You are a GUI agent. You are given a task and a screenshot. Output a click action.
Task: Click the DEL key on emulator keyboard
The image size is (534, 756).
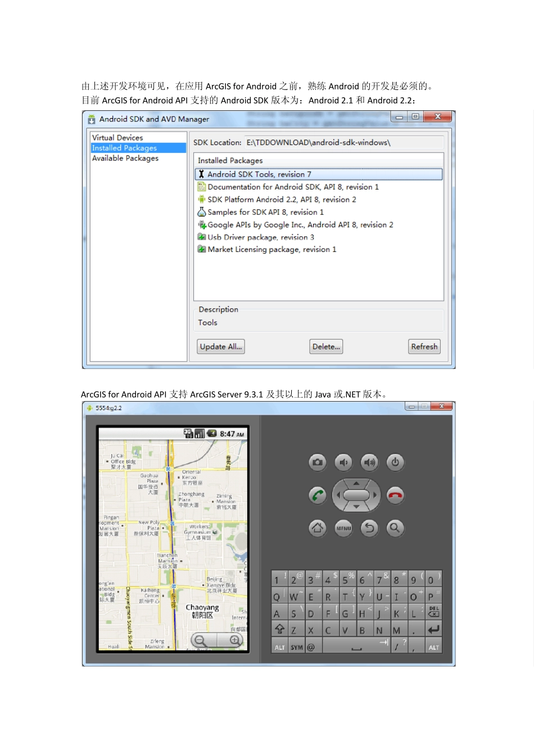pos(433,612)
